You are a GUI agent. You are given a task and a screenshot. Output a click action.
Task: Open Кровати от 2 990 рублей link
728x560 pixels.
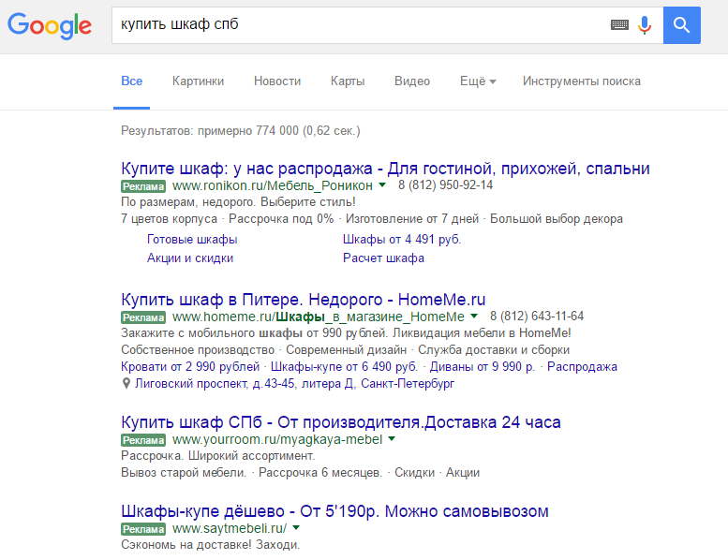pos(190,366)
